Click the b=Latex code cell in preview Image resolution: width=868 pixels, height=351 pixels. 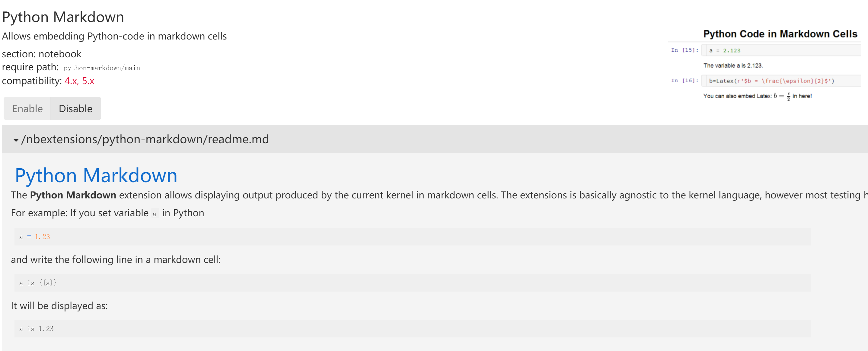[772, 81]
